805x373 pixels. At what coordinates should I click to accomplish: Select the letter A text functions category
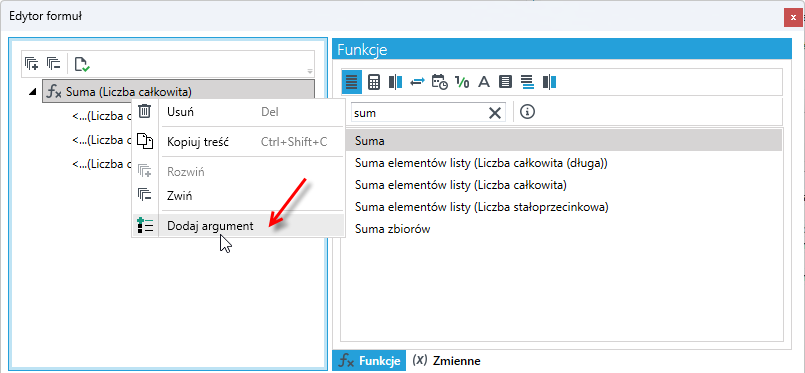coord(484,82)
